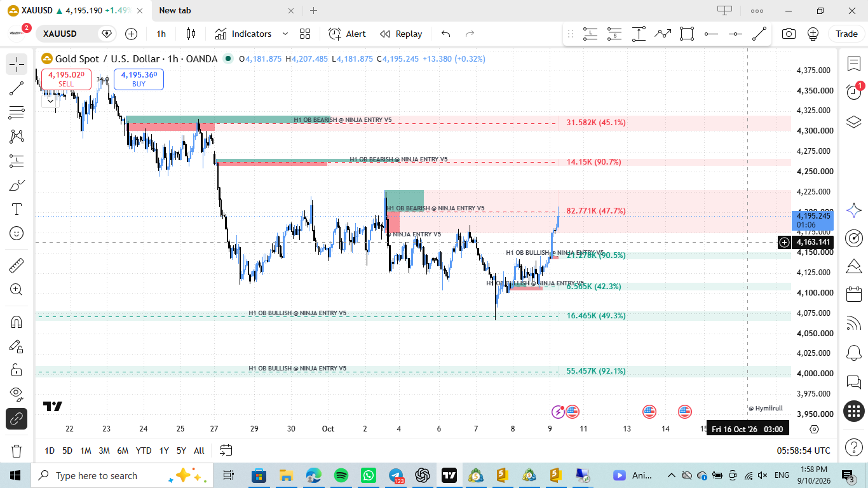Open the emoji and icons tool
868x488 pixels.
tap(17, 233)
